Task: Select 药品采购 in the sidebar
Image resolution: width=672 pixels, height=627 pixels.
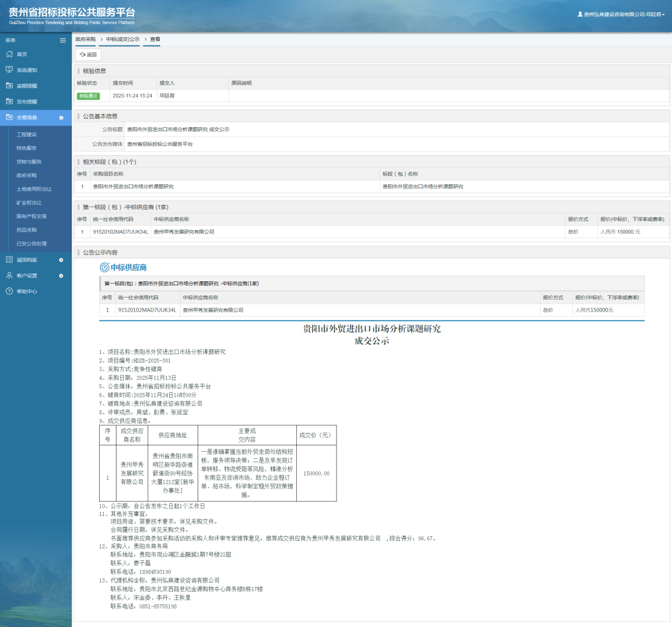Action: pos(26,230)
